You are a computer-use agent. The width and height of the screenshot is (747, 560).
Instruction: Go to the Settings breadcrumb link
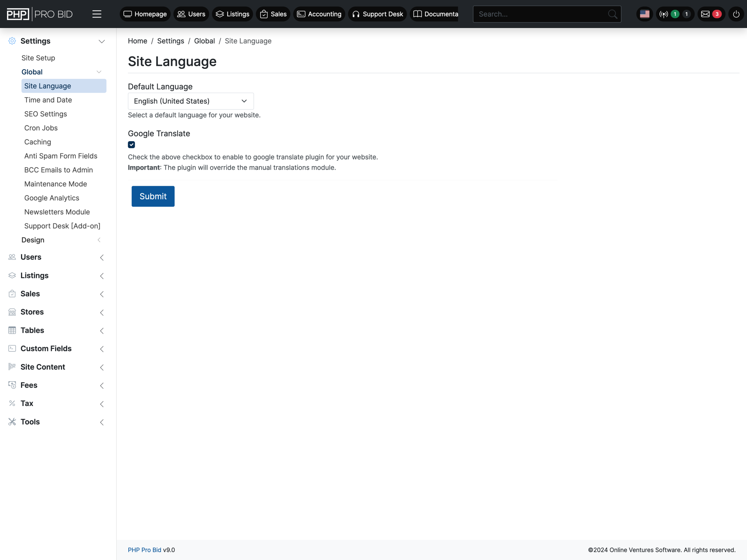170,41
